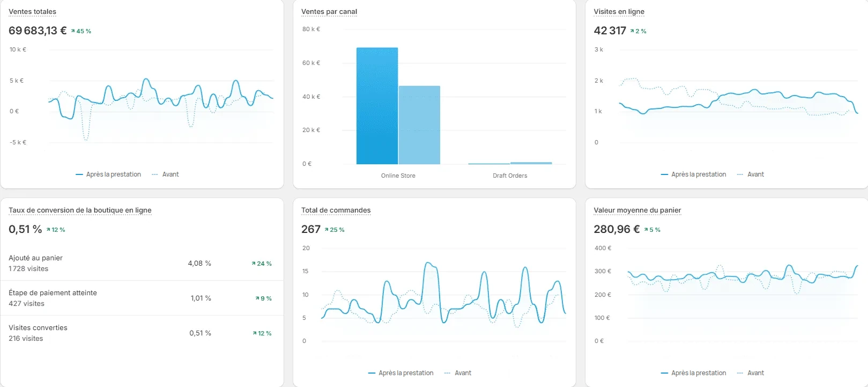Image resolution: width=868 pixels, height=387 pixels.
Task: Click the 42 317 visits value
Action: click(x=610, y=31)
